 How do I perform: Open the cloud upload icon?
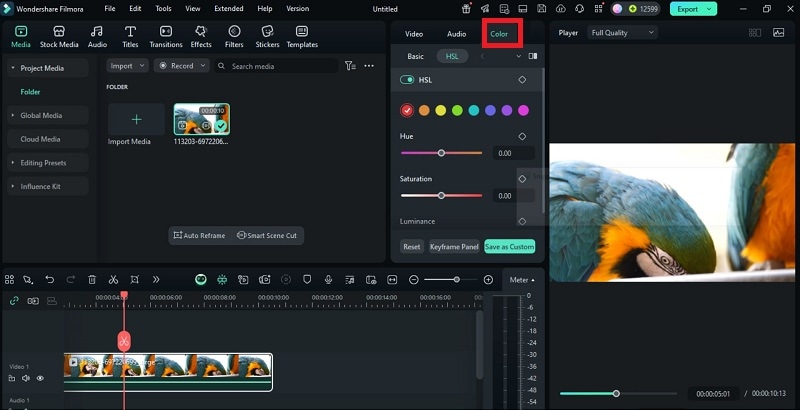561,9
